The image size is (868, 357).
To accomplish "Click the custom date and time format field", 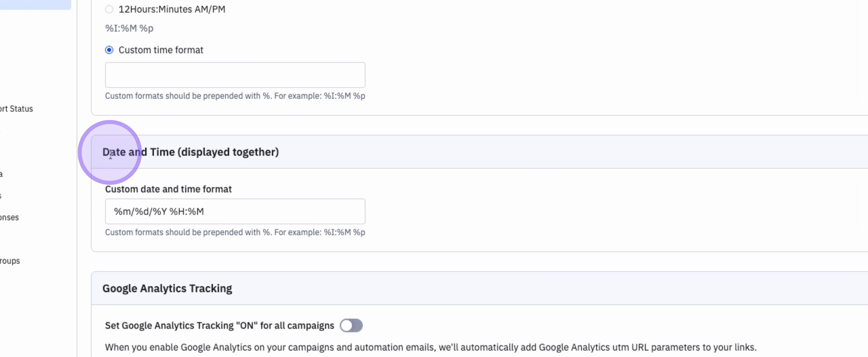I will pos(235,211).
